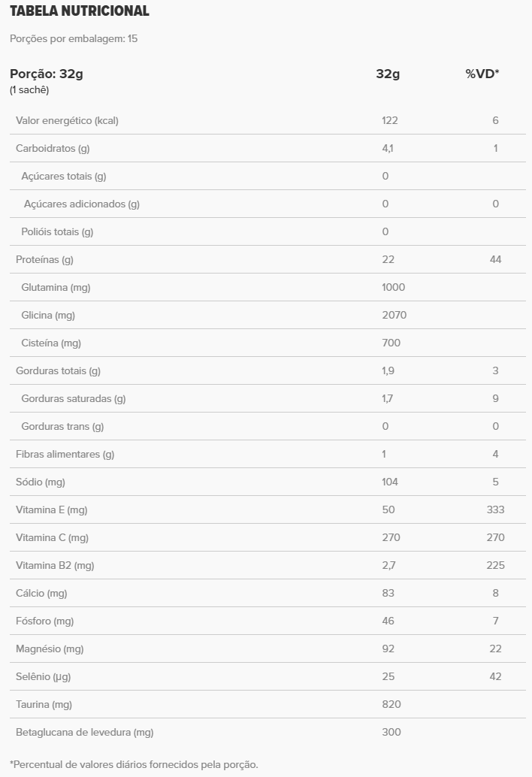
Task: Click the %VD* column header
Action: (x=482, y=74)
